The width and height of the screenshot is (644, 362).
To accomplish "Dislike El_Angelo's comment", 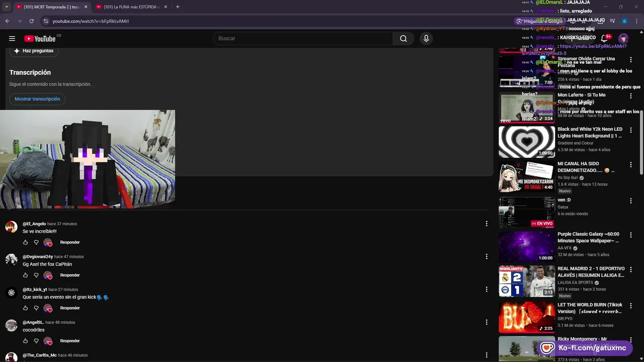I will tap(36, 242).
